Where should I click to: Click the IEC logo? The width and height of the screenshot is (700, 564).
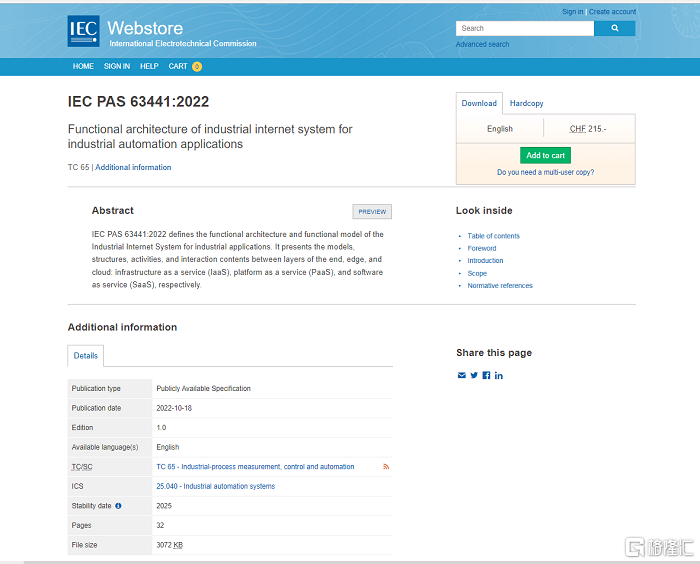click(83, 31)
